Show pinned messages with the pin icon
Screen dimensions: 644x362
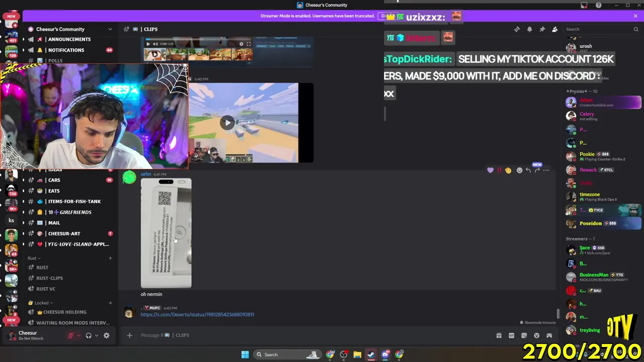click(x=542, y=29)
